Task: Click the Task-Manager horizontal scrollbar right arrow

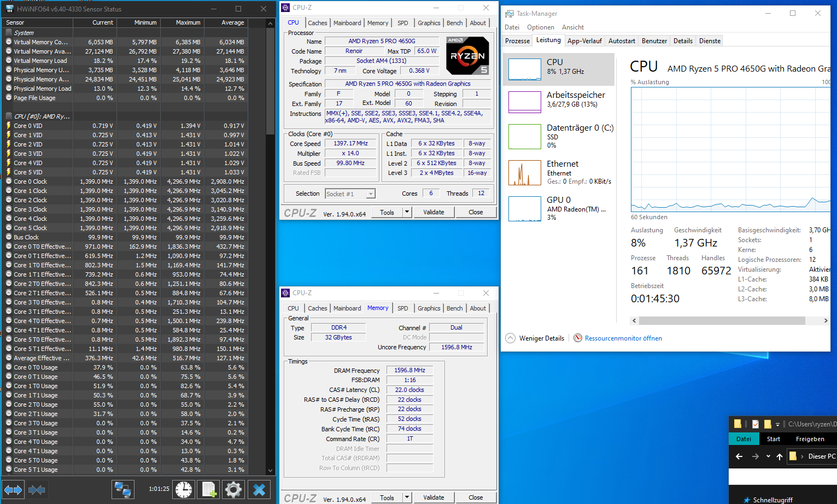Action: pos(826,321)
